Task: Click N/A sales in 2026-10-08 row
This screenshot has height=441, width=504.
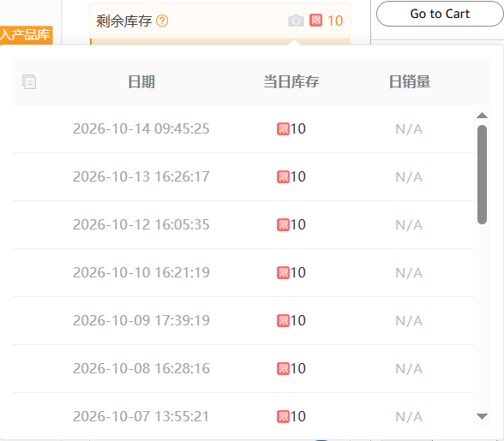Action: pyautogui.click(x=409, y=369)
